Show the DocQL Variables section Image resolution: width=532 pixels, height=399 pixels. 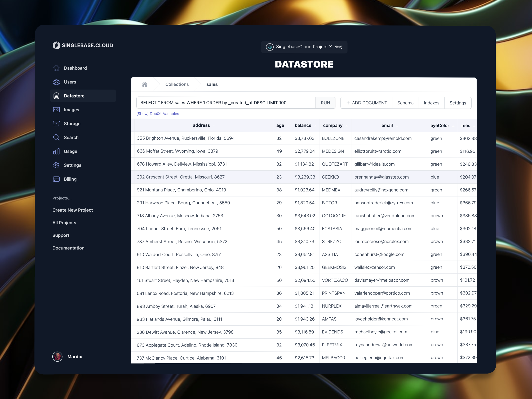[158, 114]
